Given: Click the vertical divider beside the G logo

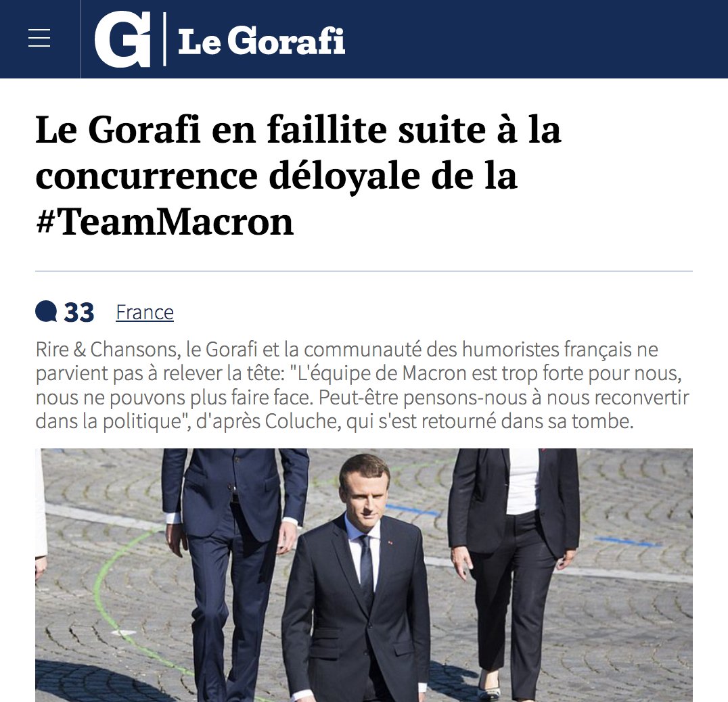Looking at the screenshot, I should pyautogui.click(x=165, y=39).
